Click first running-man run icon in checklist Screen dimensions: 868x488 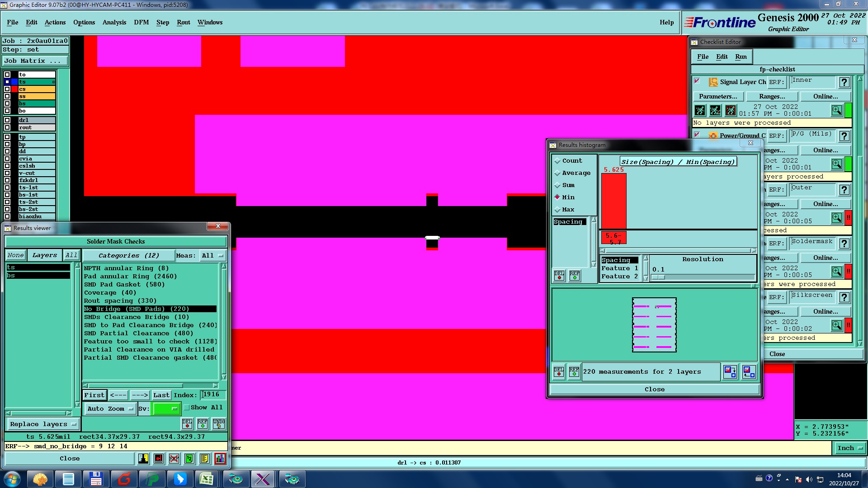(x=700, y=110)
